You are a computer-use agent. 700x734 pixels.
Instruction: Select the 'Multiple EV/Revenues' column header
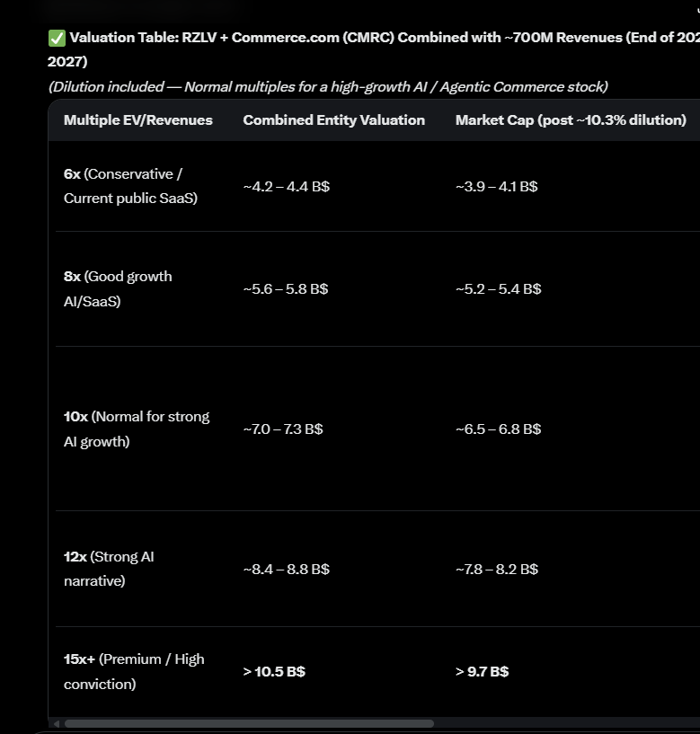point(138,120)
